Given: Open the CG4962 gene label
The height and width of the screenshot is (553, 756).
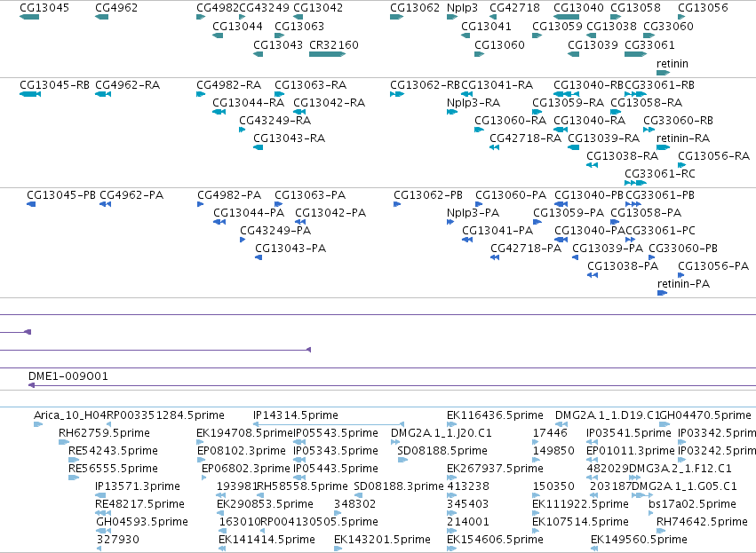Looking at the screenshot, I should (116, 8).
